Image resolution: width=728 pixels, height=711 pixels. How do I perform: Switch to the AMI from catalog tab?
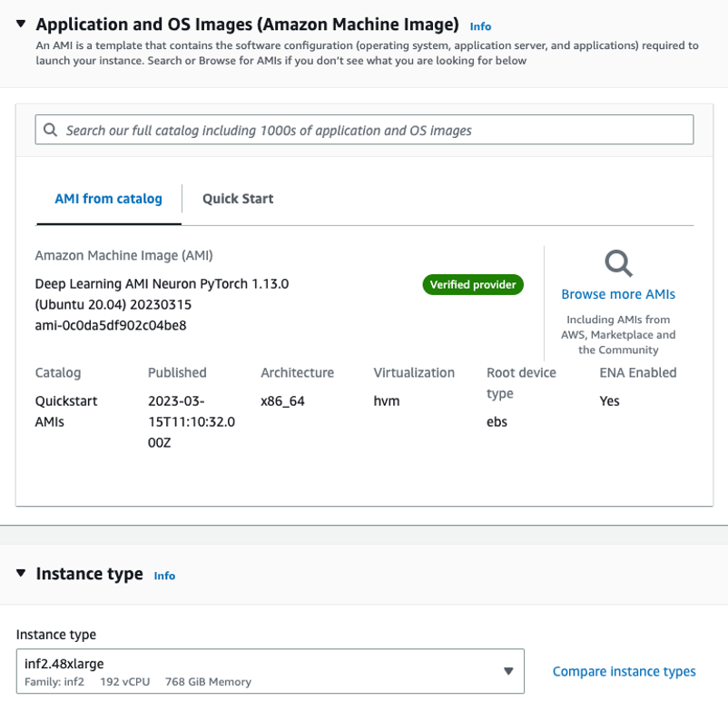click(x=108, y=199)
